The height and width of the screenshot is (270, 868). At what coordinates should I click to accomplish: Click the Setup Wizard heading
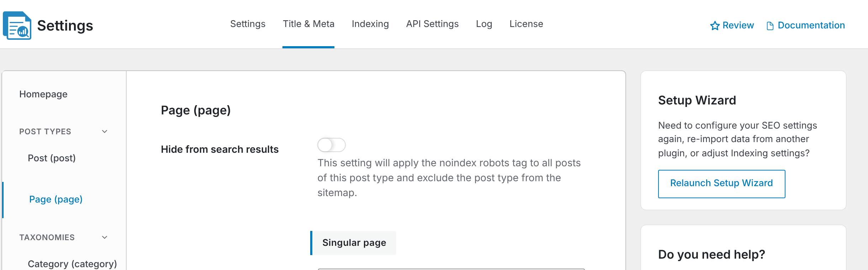[697, 100]
